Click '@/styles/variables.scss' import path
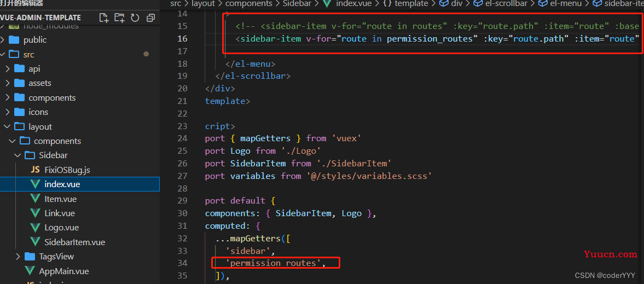Image resolution: width=644 pixels, height=284 pixels. pos(368,176)
